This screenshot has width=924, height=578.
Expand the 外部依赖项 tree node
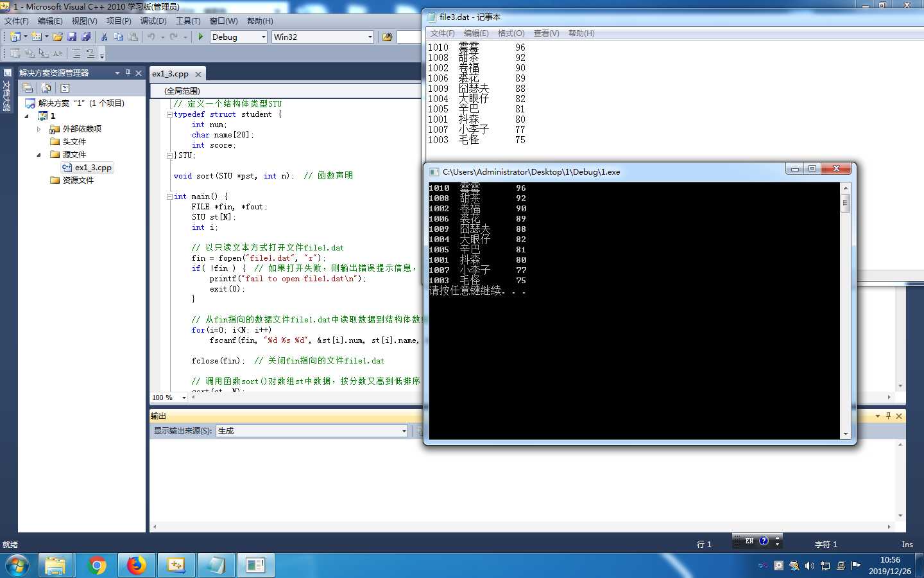(39, 129)
